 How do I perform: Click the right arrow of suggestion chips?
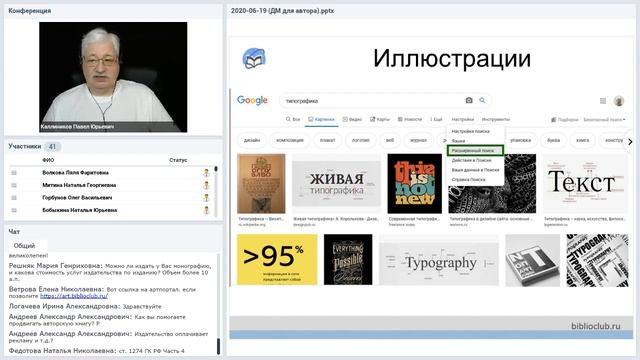(630, 142)
